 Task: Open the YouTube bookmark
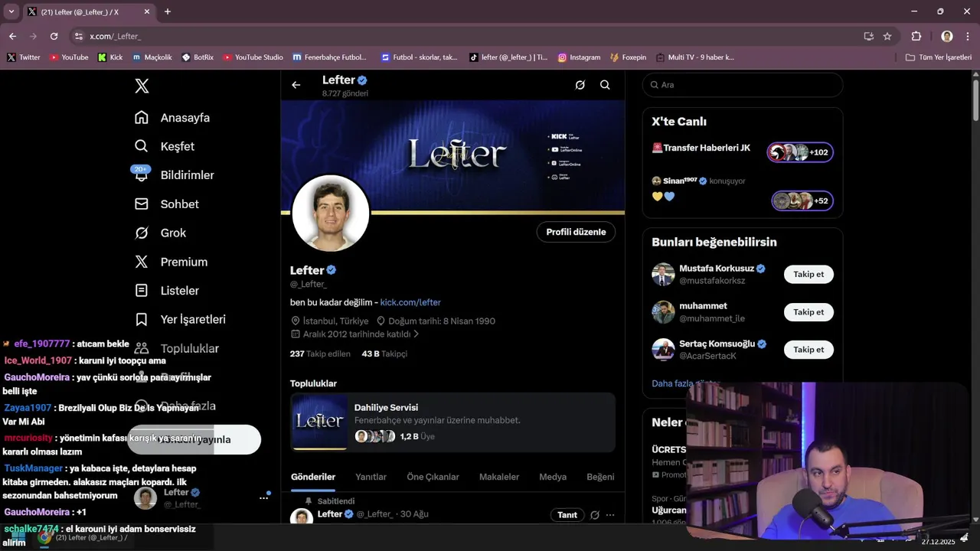click(x=69, y=57)
